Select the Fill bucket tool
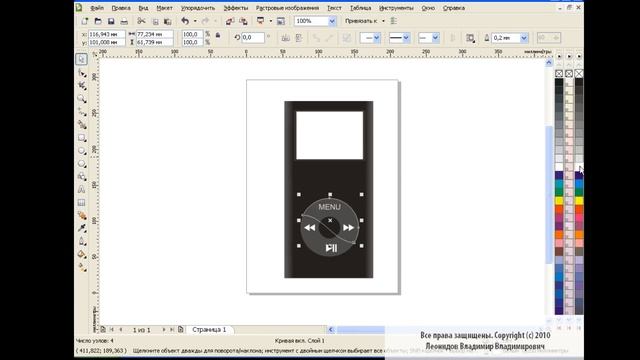640x360 pixels. [x=82, y=254]
